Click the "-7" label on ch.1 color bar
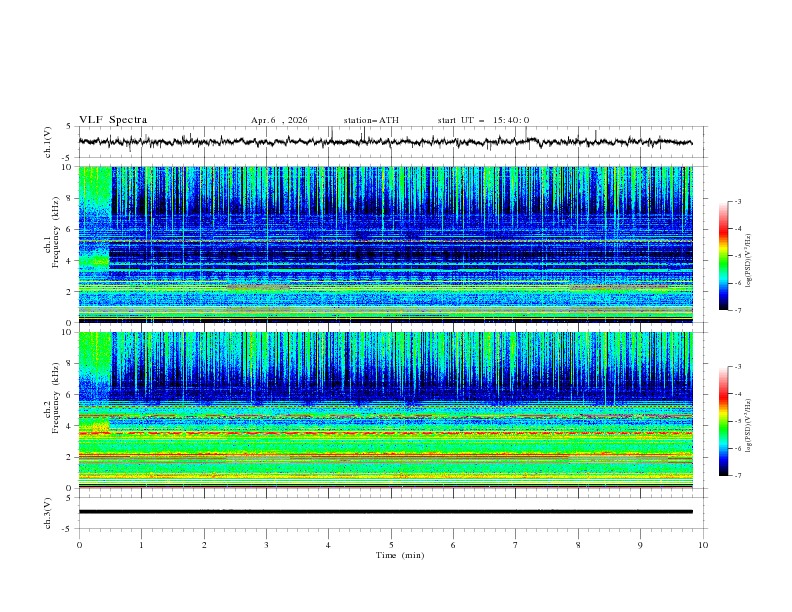The width and height of the screenshot is (792, 612). [738, 310]
